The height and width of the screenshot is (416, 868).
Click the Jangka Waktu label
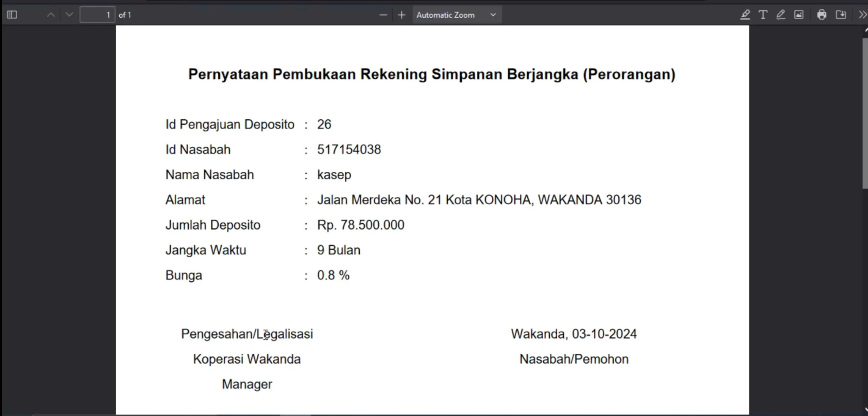(x=206, y=250)
